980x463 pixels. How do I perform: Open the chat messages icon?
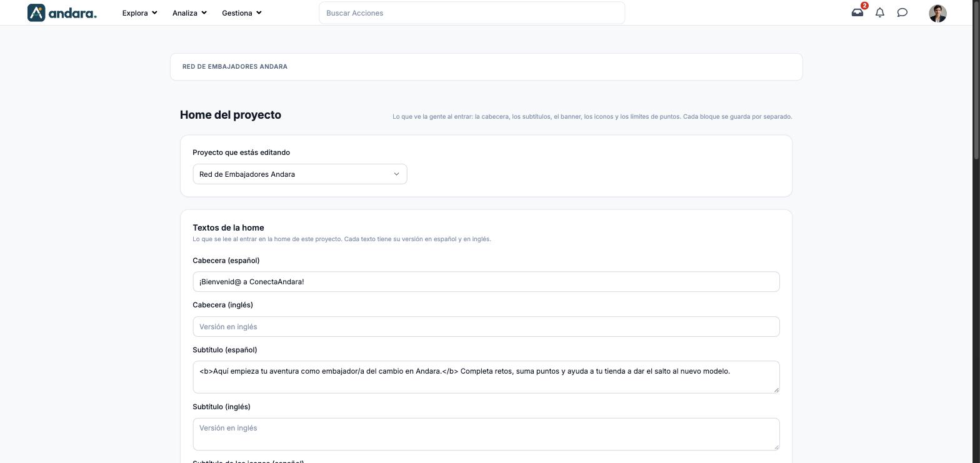coord(902,12)
